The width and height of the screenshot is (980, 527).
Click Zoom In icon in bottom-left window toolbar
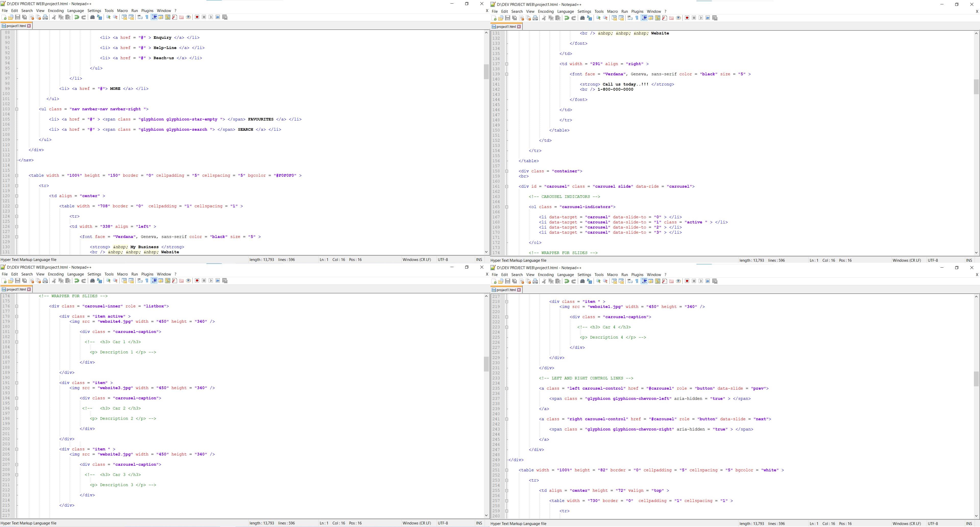coord(108,281)
